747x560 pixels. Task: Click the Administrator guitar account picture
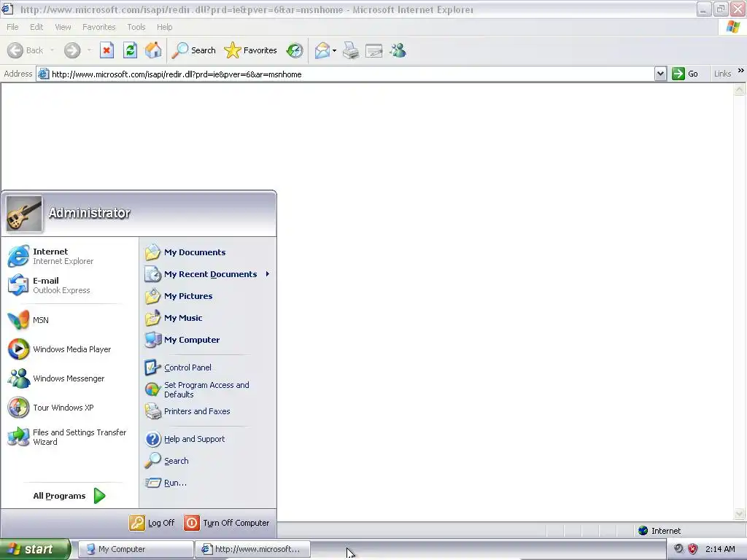click(x=24, y=214)
